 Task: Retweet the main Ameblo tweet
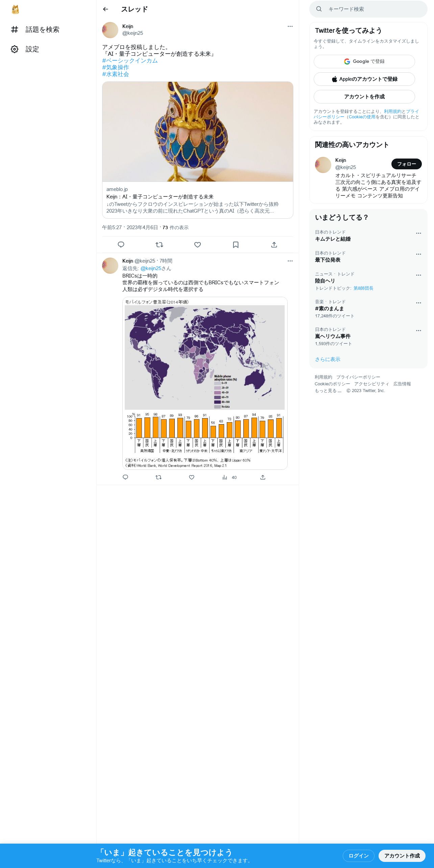[x=159, y=245]
